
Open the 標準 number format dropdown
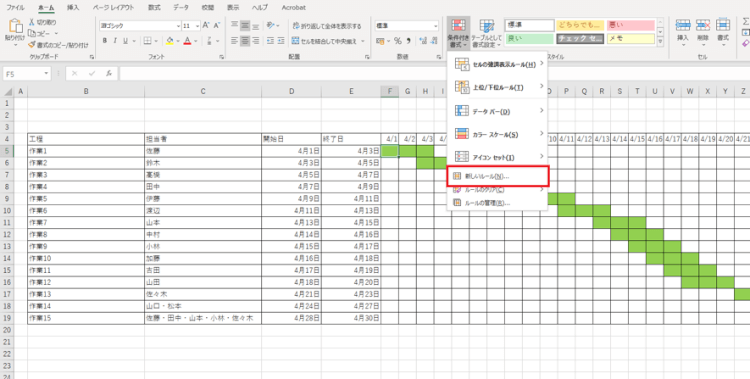(435, 26)
